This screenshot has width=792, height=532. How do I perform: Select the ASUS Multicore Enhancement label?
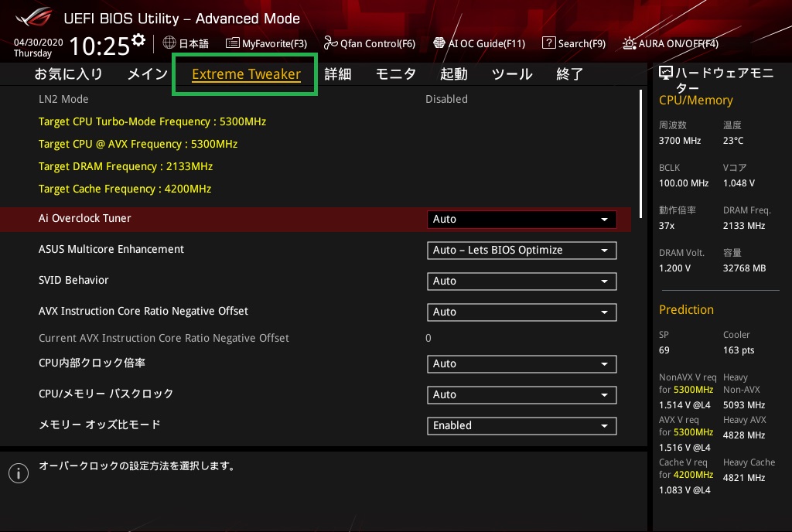click(x=111, y=249)
